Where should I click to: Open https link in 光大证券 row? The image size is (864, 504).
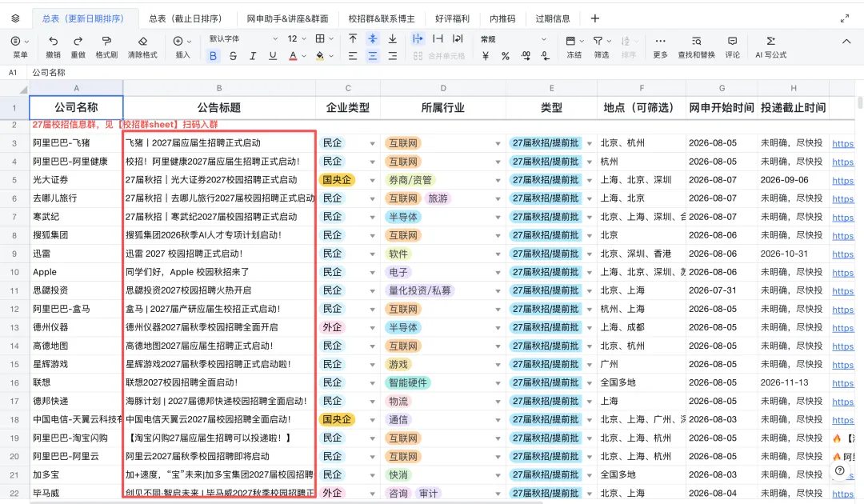(842, 181)
